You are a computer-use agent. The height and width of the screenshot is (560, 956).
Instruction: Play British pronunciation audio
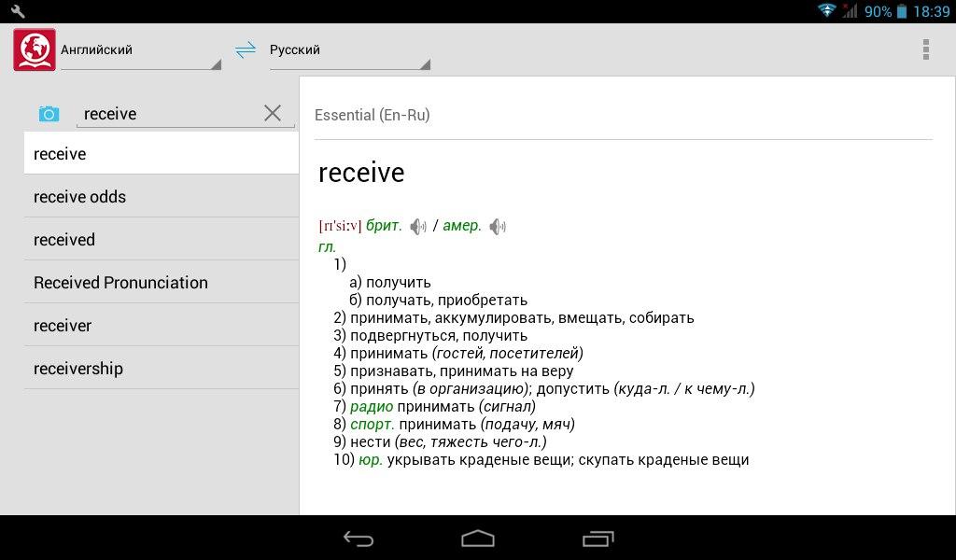418,226
